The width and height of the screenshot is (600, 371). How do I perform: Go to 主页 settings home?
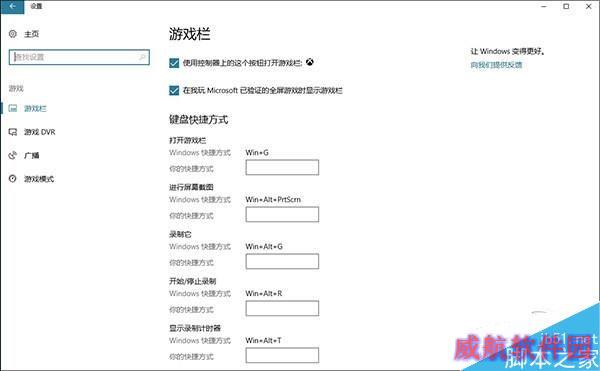31,34
